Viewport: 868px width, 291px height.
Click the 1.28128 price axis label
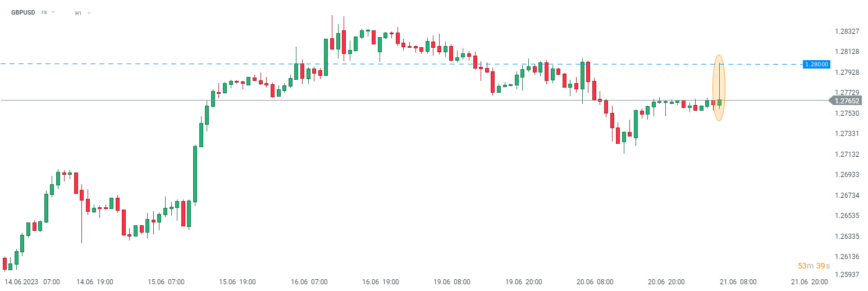(847, 52)
